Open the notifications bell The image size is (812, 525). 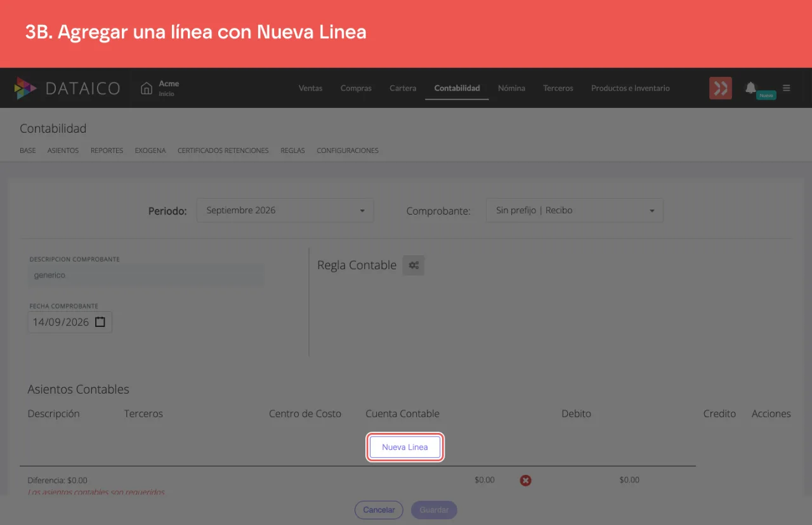coord(751,88)
